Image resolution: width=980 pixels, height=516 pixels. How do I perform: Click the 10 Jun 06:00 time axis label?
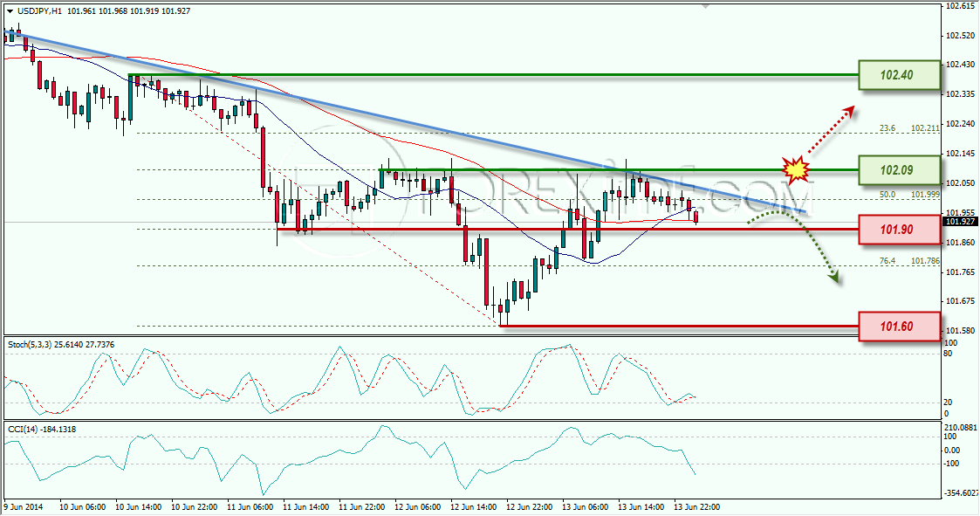coord(83,507)
